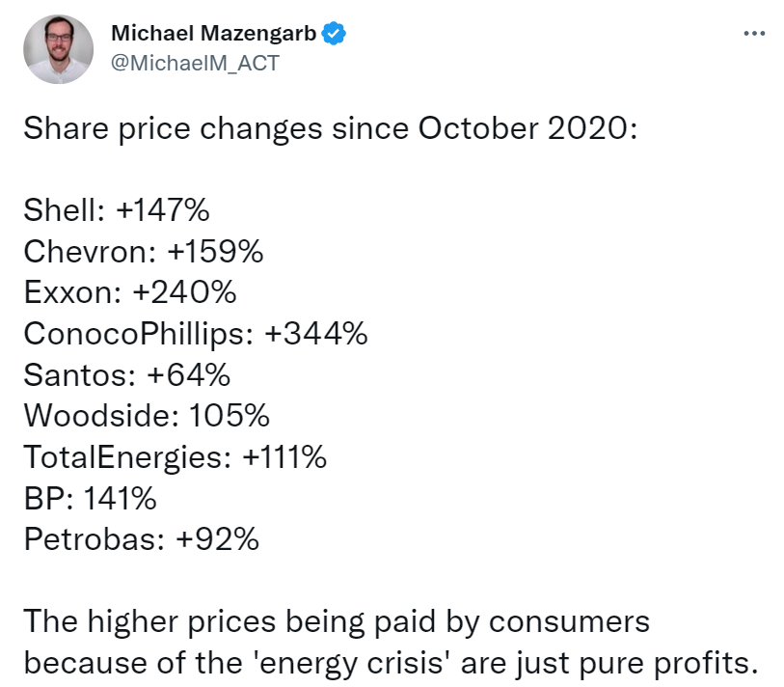The height and width of the screenshot is (687, 784).
Task: Click the word ConocoPhillips in the tweet
Action: coord(139,334)
